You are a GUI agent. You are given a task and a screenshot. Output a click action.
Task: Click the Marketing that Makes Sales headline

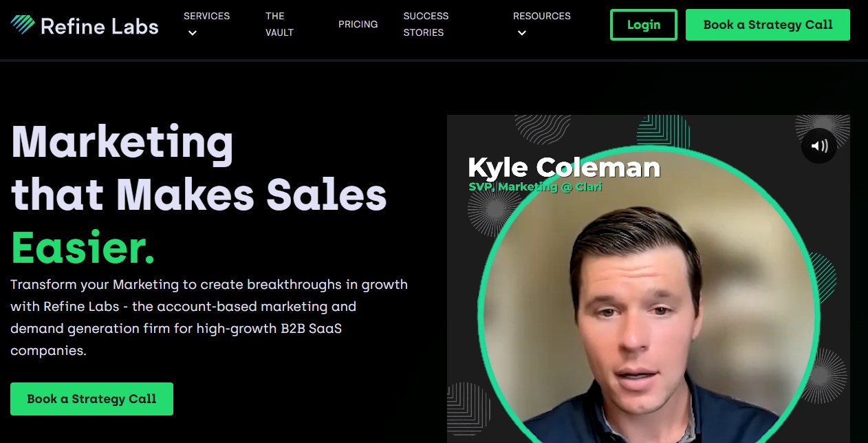click(x=199, y=169)
